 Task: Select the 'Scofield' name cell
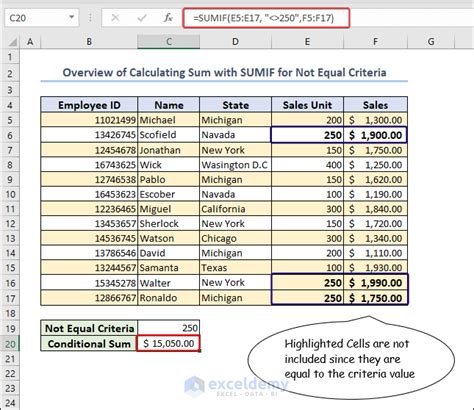tap(169, 135)
